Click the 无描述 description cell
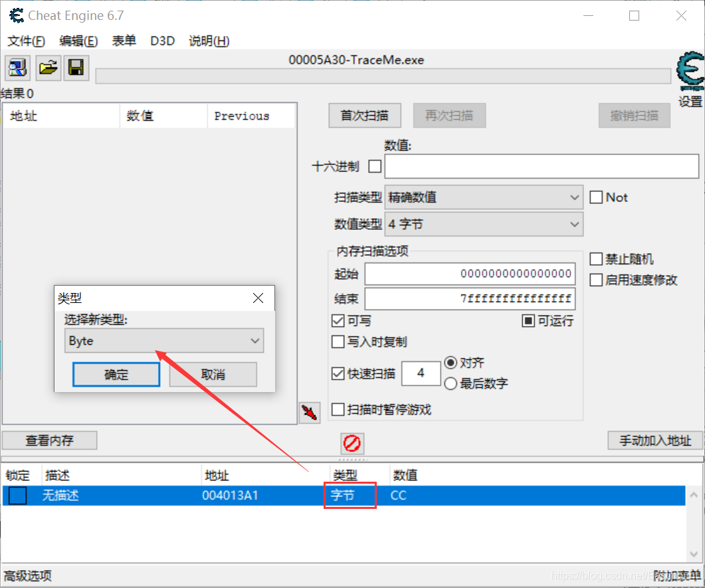705x588 pixels. point(60,496)
